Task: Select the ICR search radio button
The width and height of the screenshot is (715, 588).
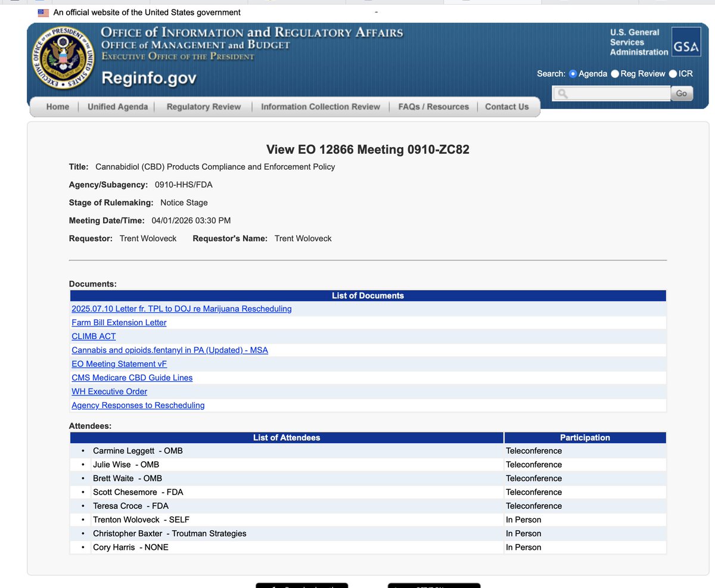Action: click(673, 74)
